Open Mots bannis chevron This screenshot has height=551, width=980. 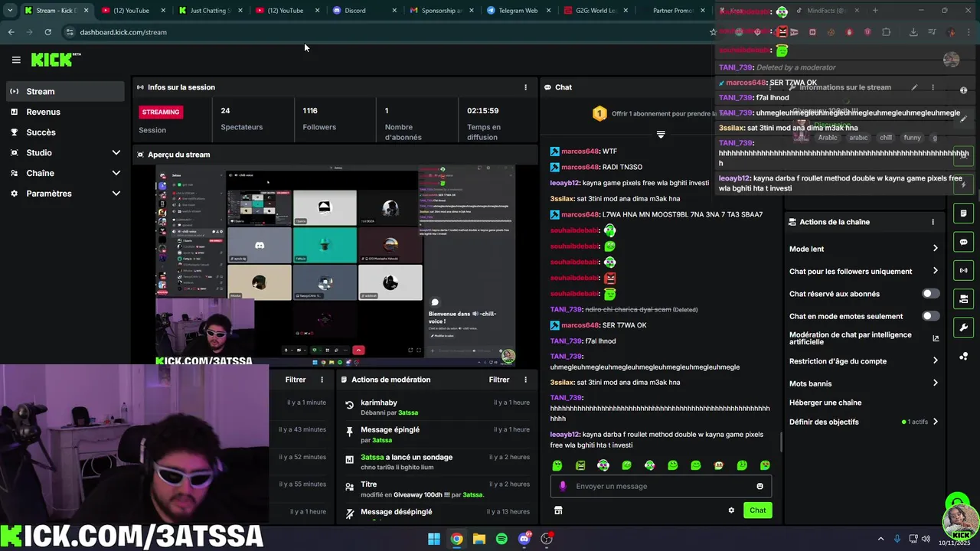click(x=935, y=383)
